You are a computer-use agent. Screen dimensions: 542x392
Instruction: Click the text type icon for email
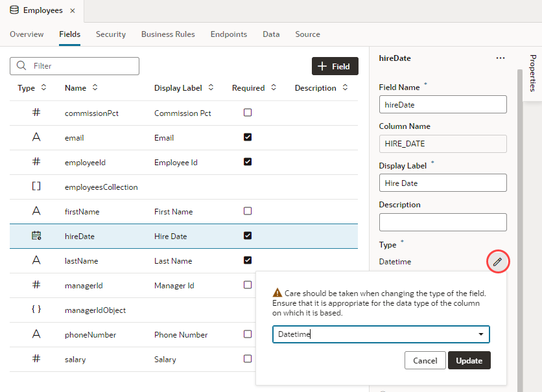click(36, 137)
